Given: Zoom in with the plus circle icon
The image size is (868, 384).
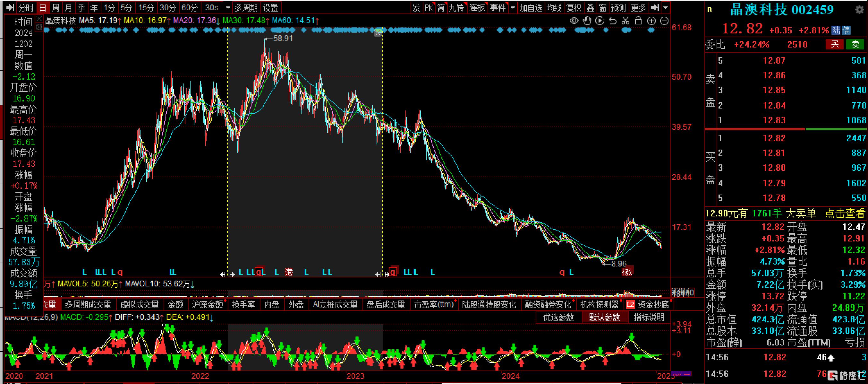Looking at the screenshot, I should click(x=651, y=21).
